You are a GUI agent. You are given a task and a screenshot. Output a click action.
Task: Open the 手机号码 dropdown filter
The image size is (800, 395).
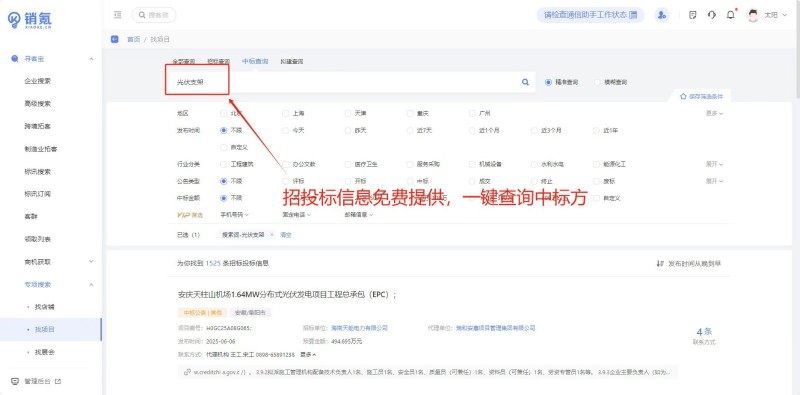click(235, 215)
